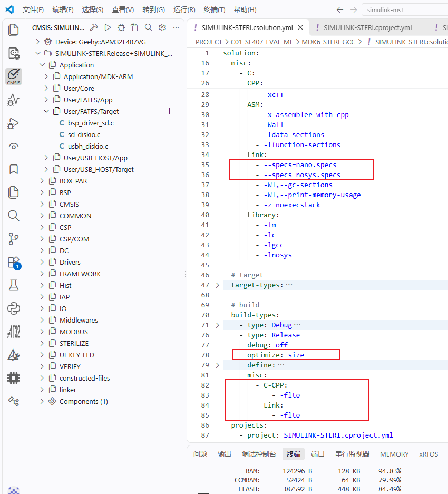Open the 查看(V) menu
448x494 pixels.
123,10
